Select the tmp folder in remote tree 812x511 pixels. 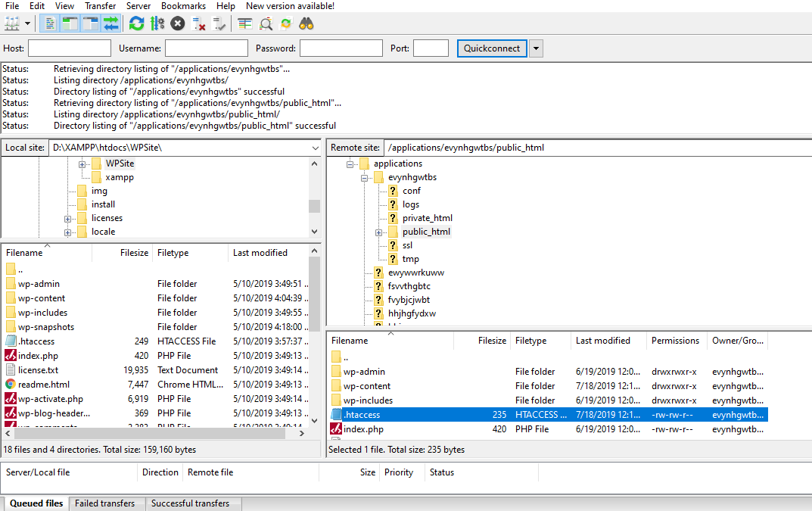pyautogui.click(x=411, y=259)
